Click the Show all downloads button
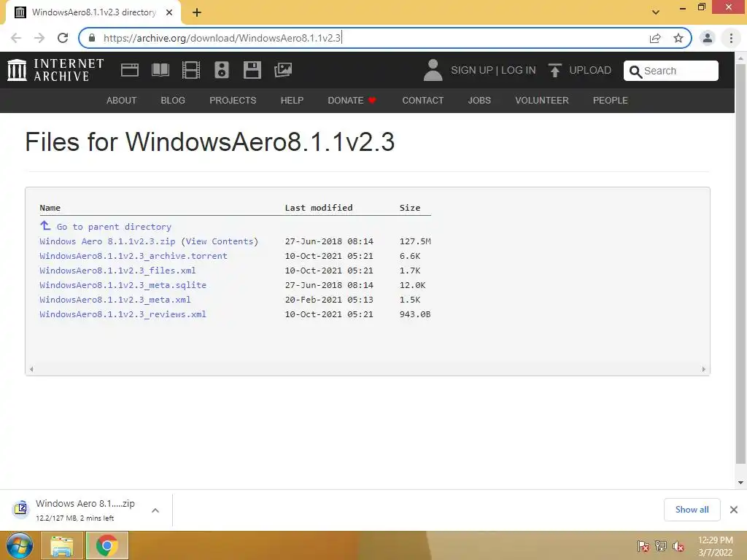Image resolution: width=747 pixels, height=560 pixels. pos(692,510)
